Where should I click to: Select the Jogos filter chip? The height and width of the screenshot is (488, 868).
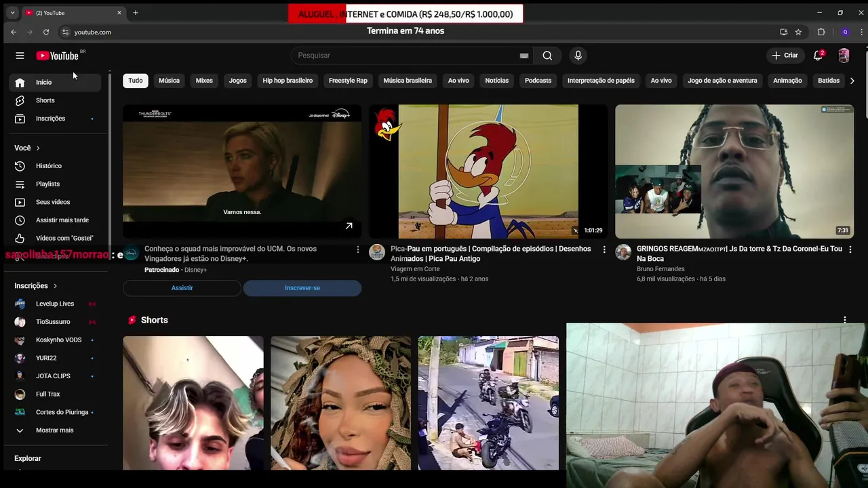[237, 81]
